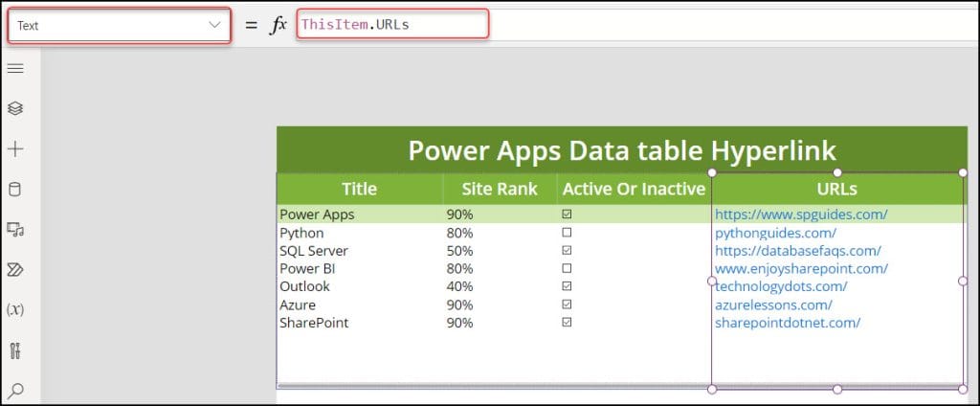Select the Power BI title cell
Image resolution: width=980 pixels, height=406 pixels.
(x=305, y=269)
